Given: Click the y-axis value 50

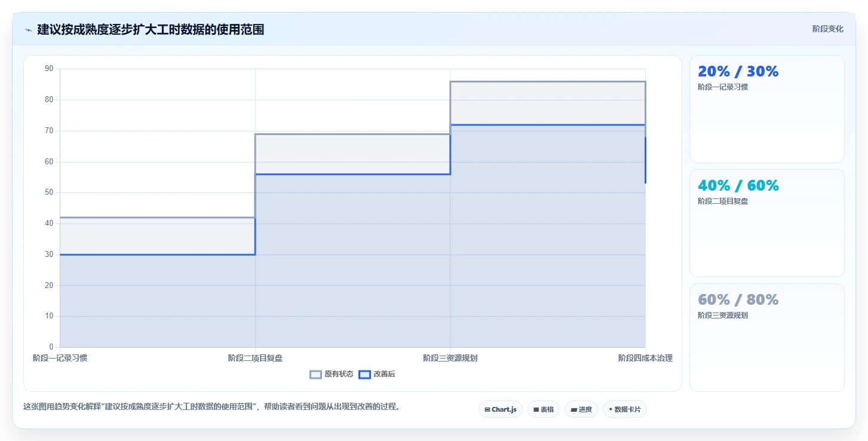Looking at the screenshot, I should coord(49,192).
